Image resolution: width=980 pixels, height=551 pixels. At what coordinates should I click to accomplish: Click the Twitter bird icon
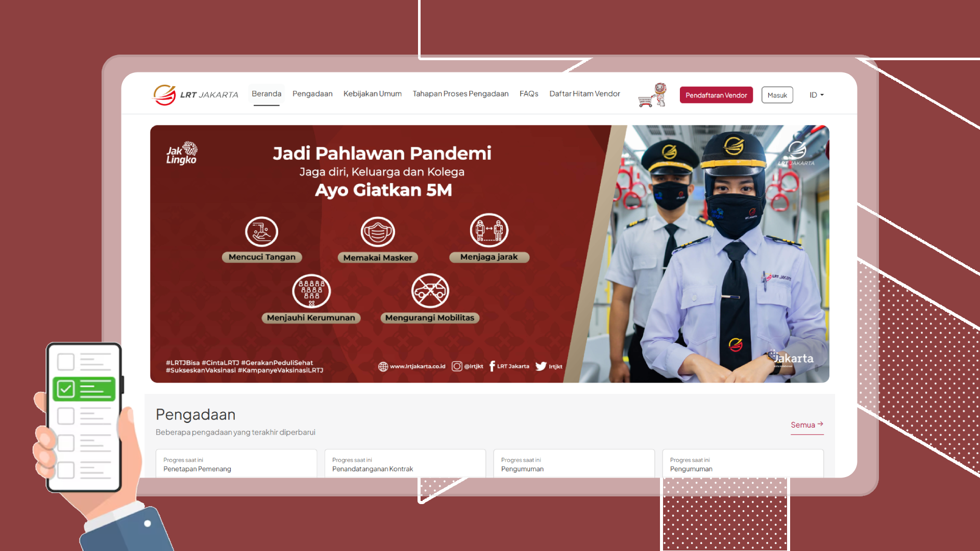[541, 366]
